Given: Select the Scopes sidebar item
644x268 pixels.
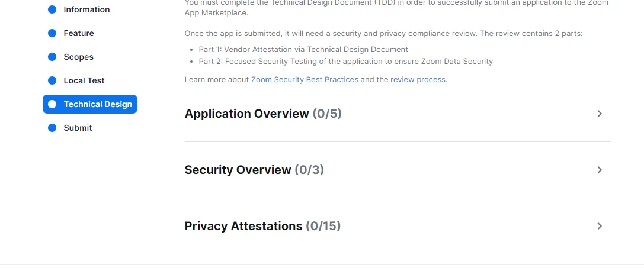Looking at the screenshot, I should tap(78, 57).
